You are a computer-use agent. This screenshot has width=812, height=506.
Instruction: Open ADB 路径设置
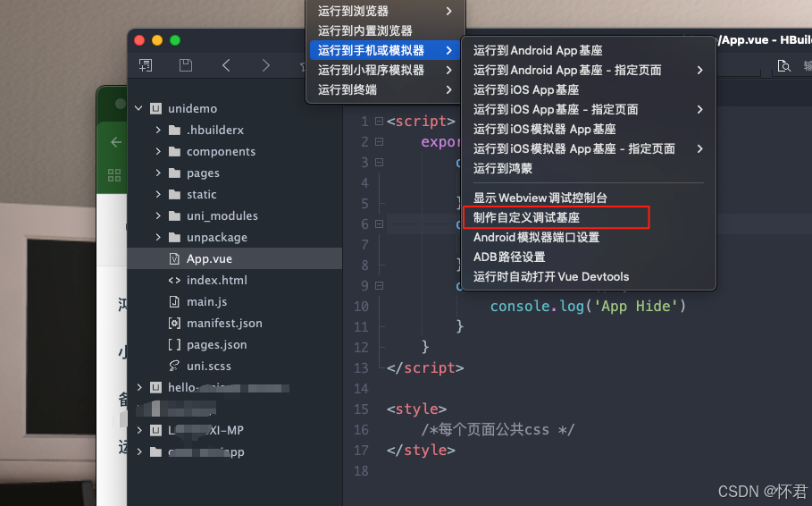click(589, 257)
